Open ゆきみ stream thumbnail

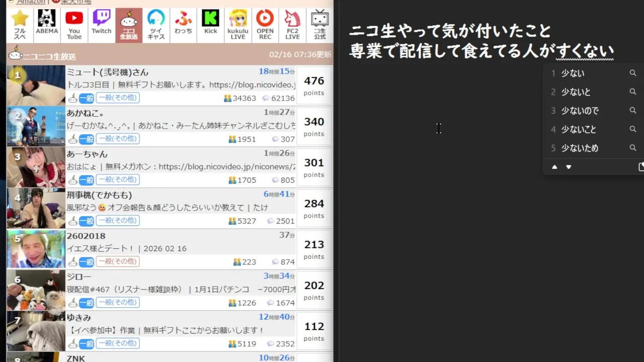36,331
